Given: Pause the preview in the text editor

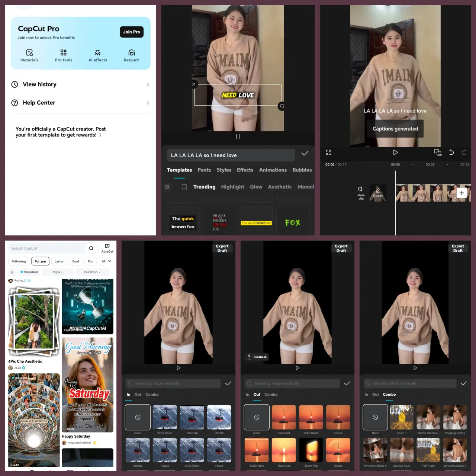Looking at the screenshot, I should pos(238,136).
